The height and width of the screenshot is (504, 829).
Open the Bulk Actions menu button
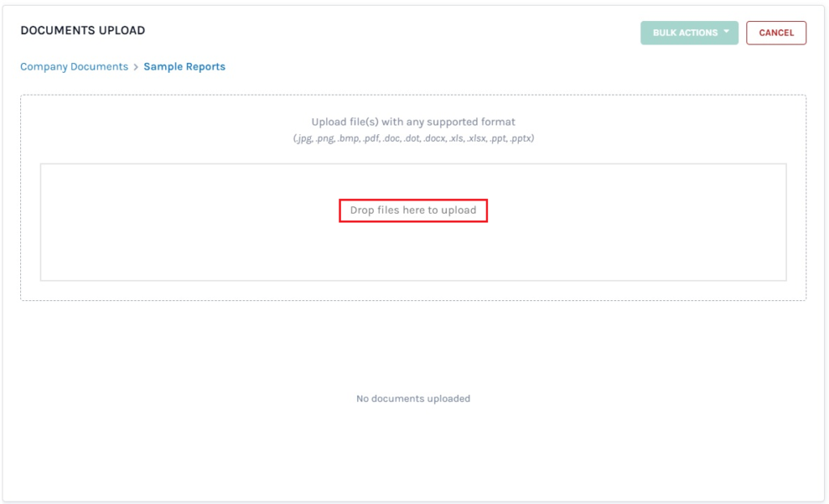click(x=684, y=33)
